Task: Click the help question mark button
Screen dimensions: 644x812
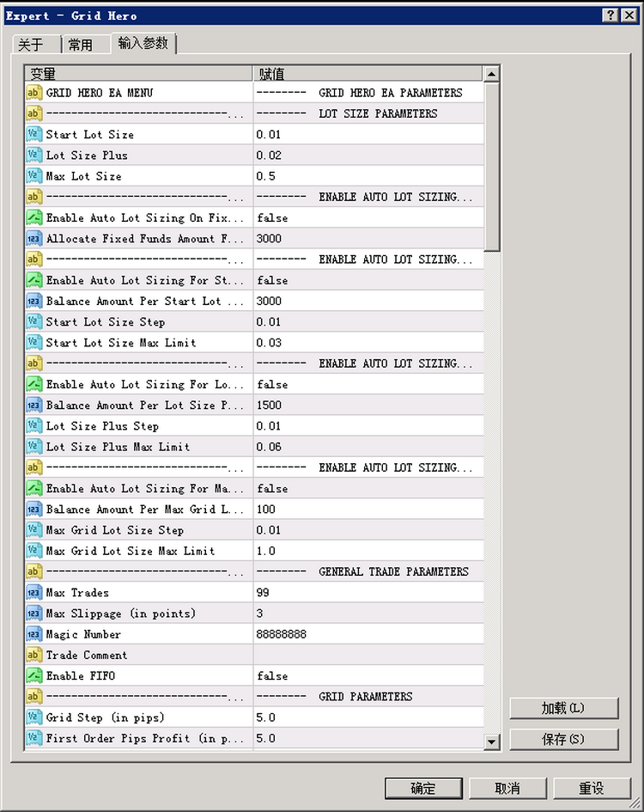Action: [x=611, y=15]
